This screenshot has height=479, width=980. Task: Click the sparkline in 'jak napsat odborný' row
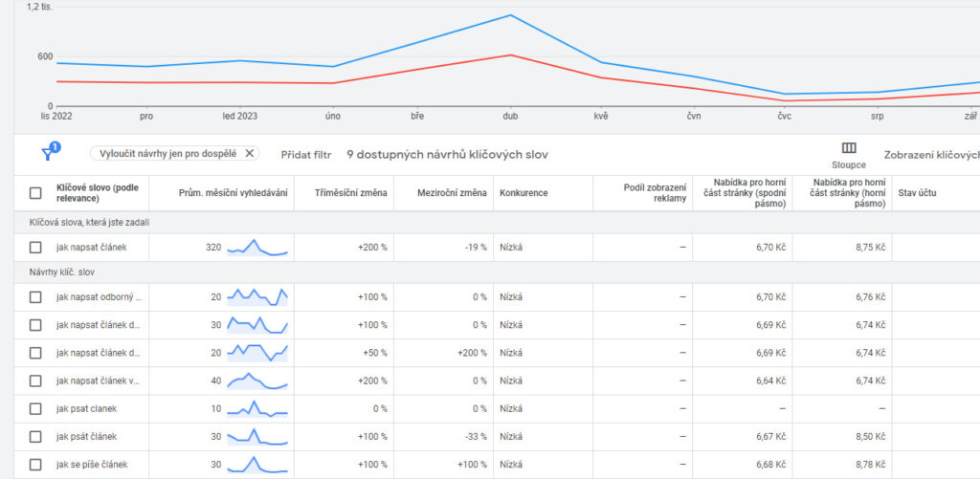tap(256, 297)
